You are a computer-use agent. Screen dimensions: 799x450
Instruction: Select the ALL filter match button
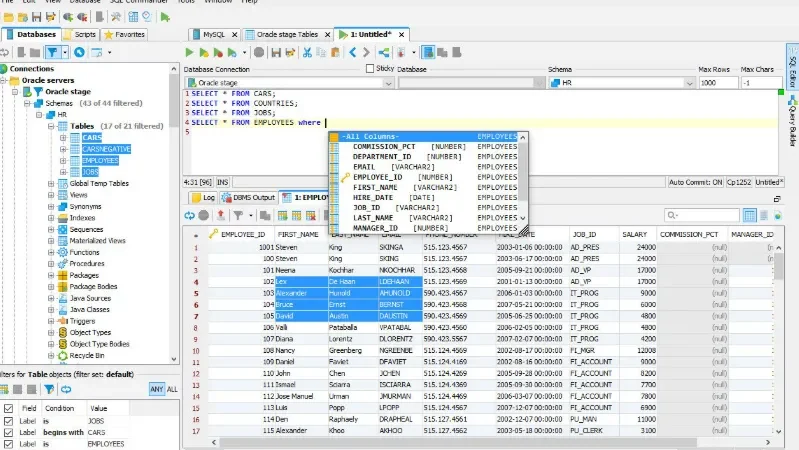tap(172, 389)
